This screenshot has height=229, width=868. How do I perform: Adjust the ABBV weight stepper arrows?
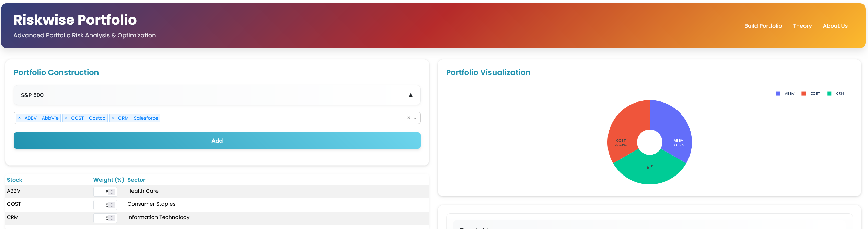[x=112, y=192]
